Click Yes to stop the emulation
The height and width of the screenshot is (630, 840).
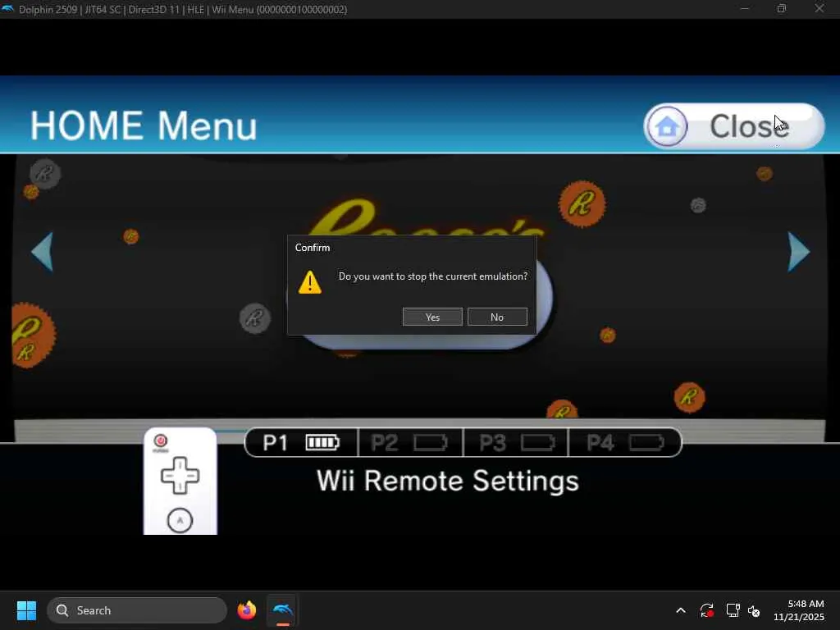[x=432, y=317]
